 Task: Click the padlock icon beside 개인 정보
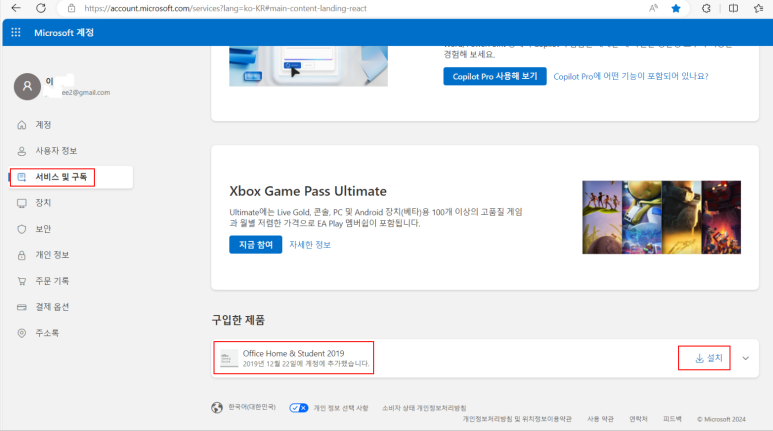[x=22, y=255]
